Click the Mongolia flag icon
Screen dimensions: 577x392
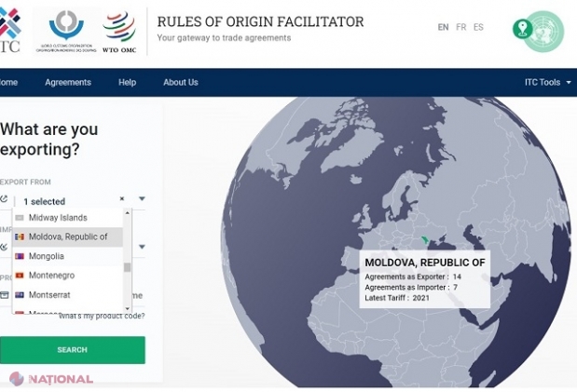tap(20, 256)
